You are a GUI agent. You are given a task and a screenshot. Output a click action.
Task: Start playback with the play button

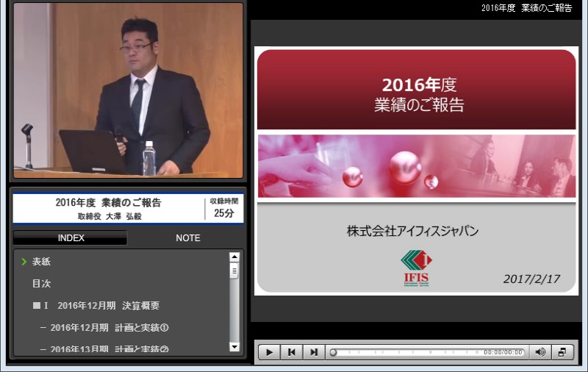269,352
